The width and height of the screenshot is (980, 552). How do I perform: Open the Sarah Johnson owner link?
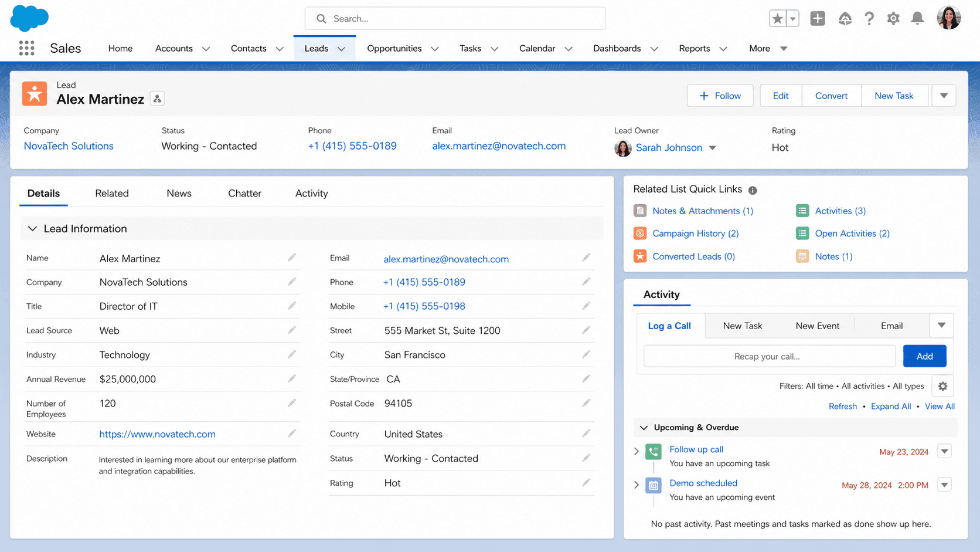tap(669, 148)
